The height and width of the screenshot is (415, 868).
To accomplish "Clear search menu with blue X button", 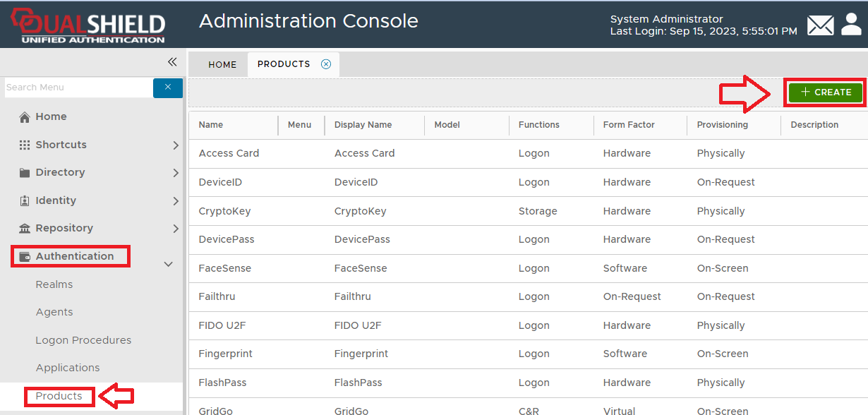I will pyautogui.click(x=168, y=88).
